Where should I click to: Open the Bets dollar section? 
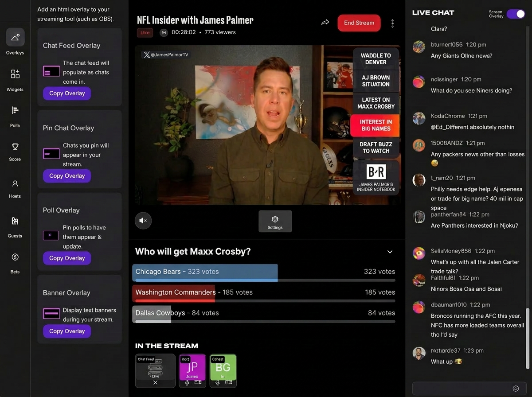coord(15,263)
